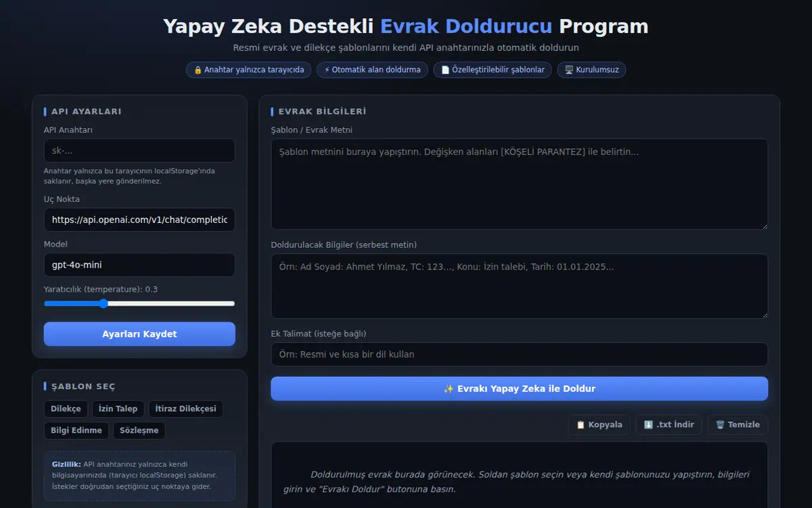Click the Ek Talimat input field
Screen dimensions: 812x508
coord(519,354)
